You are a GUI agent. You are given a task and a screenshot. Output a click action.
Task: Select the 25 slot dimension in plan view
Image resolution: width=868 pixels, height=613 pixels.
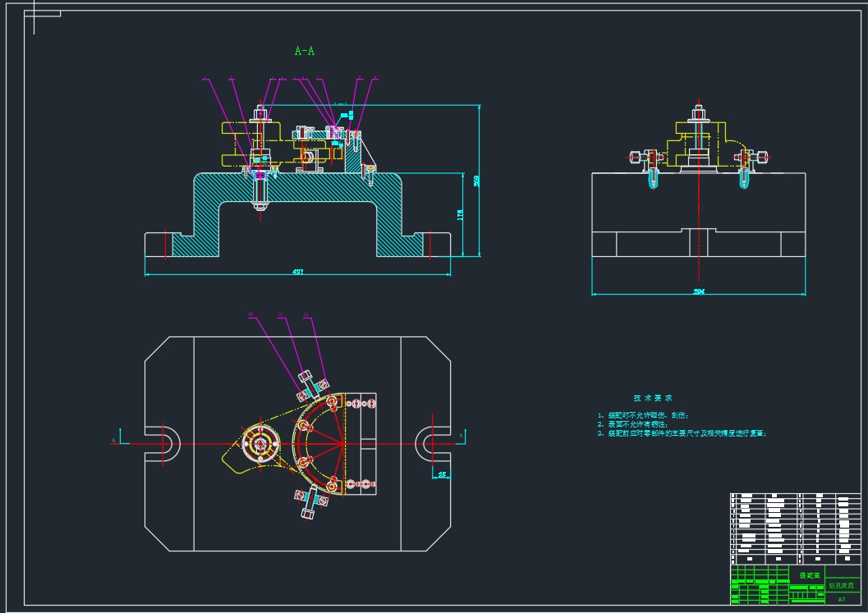[x=442, y=474]
